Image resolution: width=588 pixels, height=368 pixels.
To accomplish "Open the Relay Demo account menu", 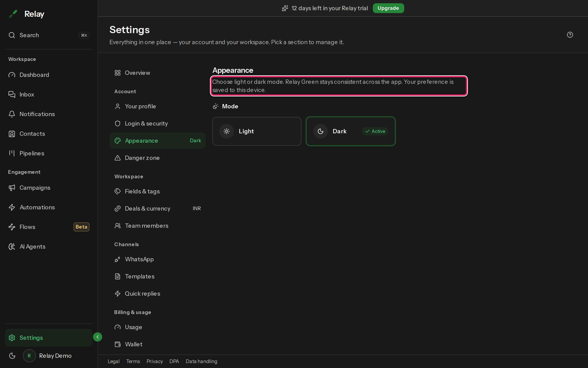I will (47, 356).
